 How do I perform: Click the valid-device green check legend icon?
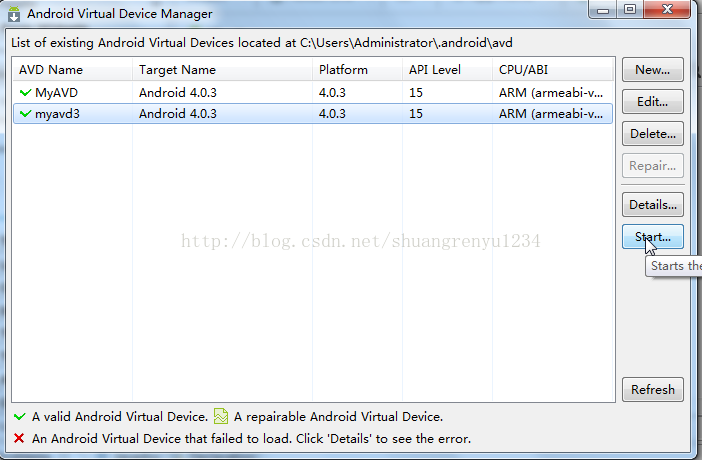pyautogui.click(x=20, y=417)
